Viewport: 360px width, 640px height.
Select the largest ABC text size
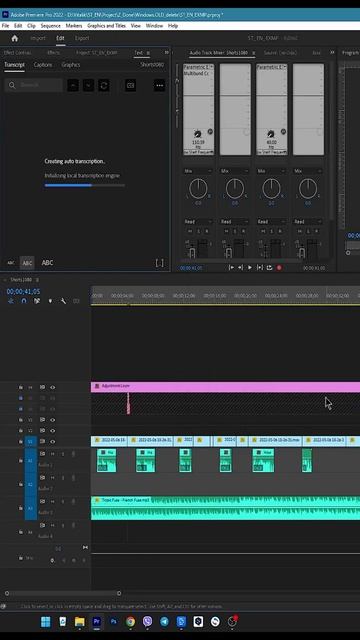coord(47,262)
